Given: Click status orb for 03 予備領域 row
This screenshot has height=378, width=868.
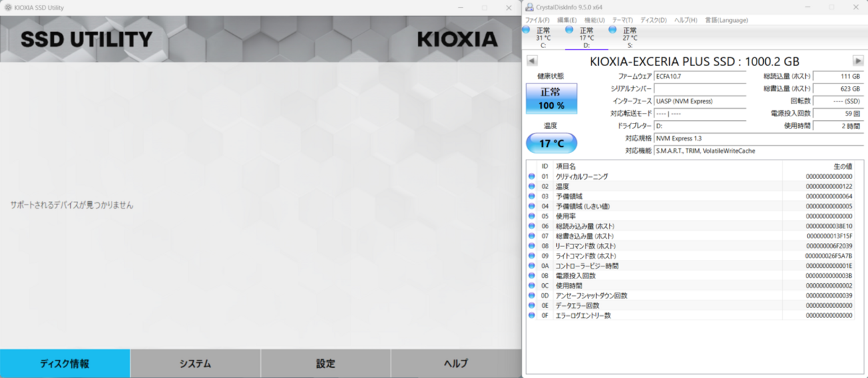Looking at the screenshot, I should coord(532,196).
